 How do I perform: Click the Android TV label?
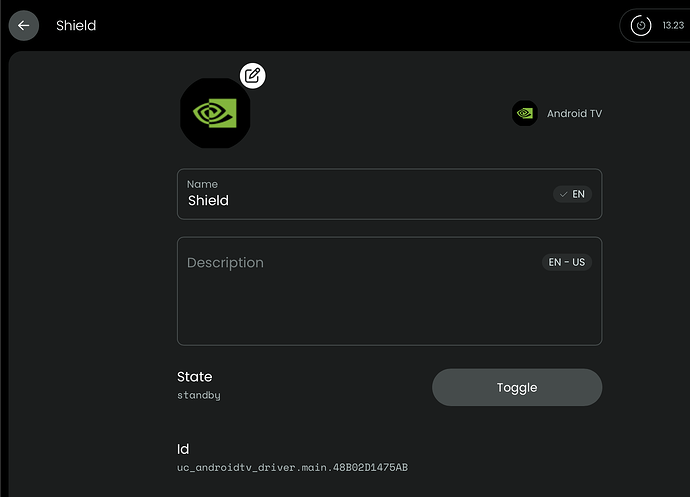(574, 114)
